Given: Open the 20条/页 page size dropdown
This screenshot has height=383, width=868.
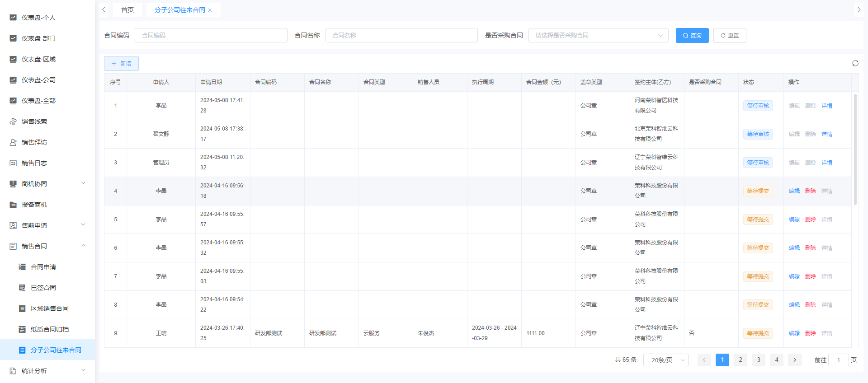Looking at the screenshot, I should [x=665, y=360].
